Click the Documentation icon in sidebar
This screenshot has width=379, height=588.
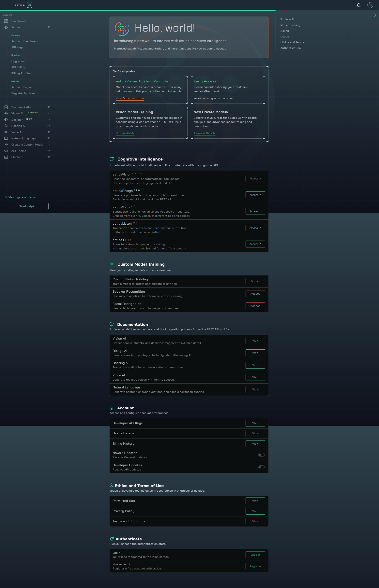tap(6, 107)
